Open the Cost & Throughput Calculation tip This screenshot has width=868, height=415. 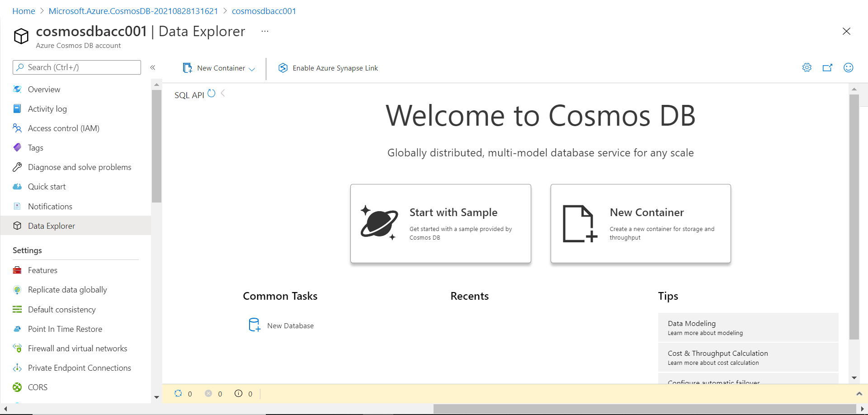[748, 357]
